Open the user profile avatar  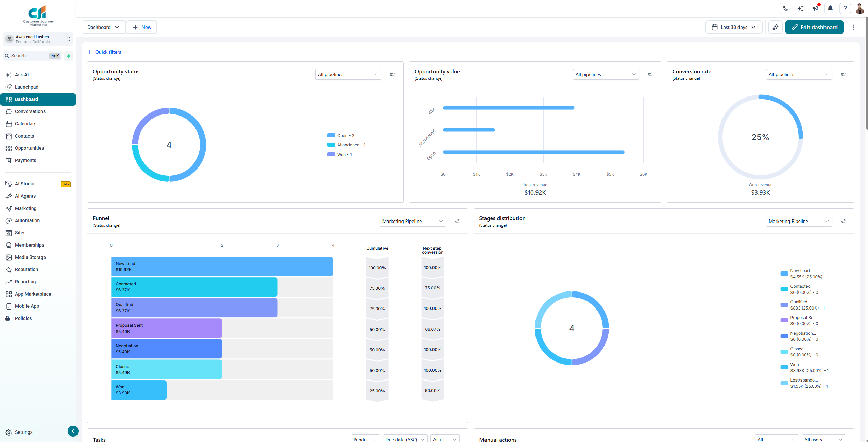point(860,8)
